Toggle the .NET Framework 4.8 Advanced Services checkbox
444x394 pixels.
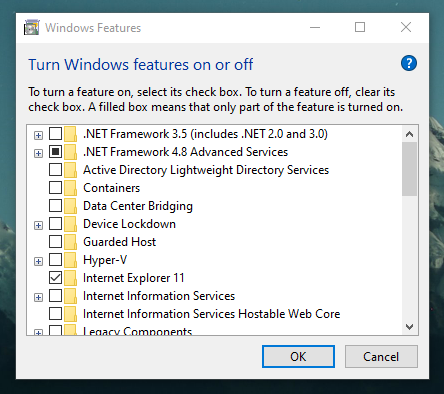[x=55, y=152]
